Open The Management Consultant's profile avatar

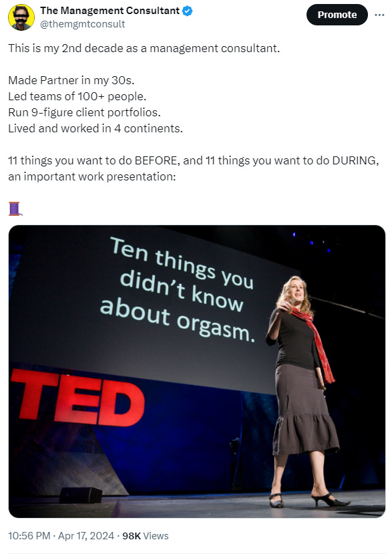(x=21, y=17)
